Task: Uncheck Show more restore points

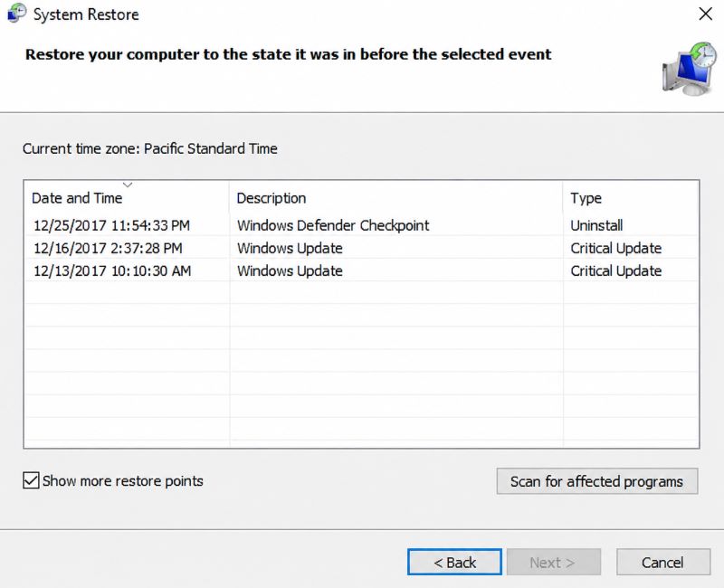Action: tap(31, 480)
